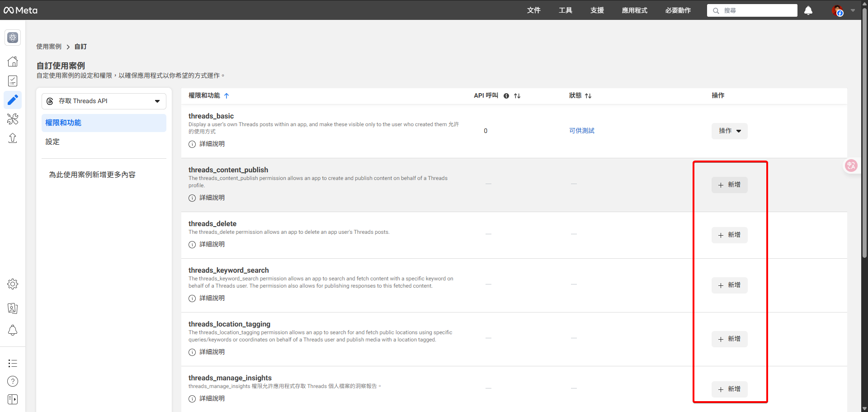Open app settings via the gear sidebar icon
The height and width of the screenshot is (412, 868).
(x=13, y=284)
